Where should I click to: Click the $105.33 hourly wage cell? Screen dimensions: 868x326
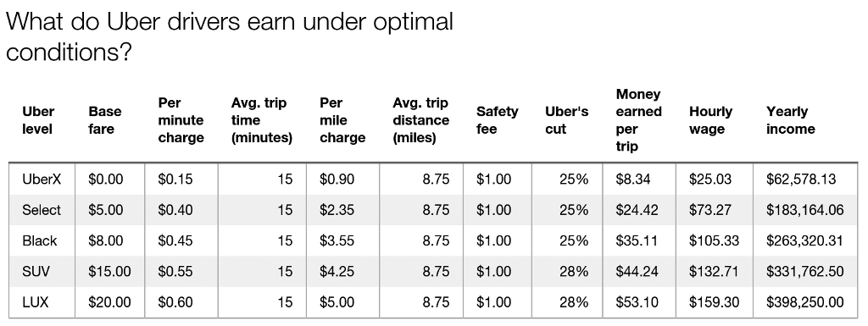click(x=714, y=241)
